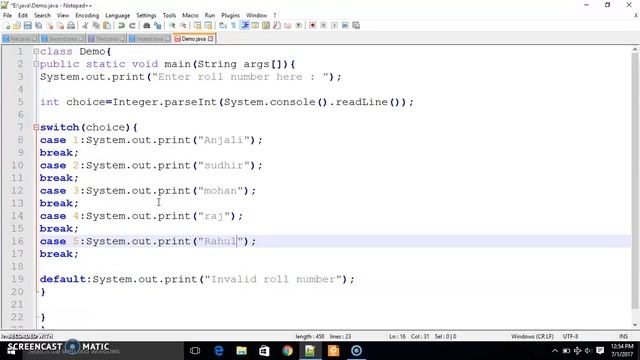The width and height of the screenshot is (640, 360).
Task: Click the Open file folder icon
Action: pos(17,25)
